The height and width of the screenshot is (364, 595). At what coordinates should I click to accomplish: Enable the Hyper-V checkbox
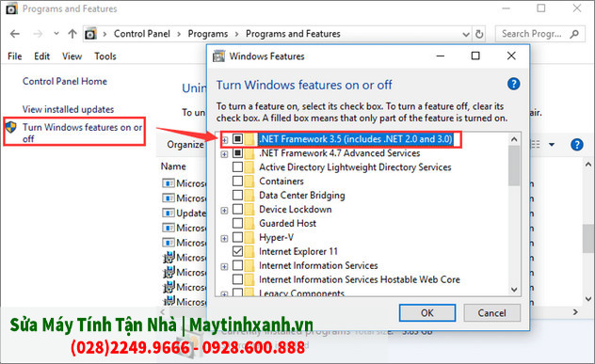pyautogui.click(x=237, y=237)
